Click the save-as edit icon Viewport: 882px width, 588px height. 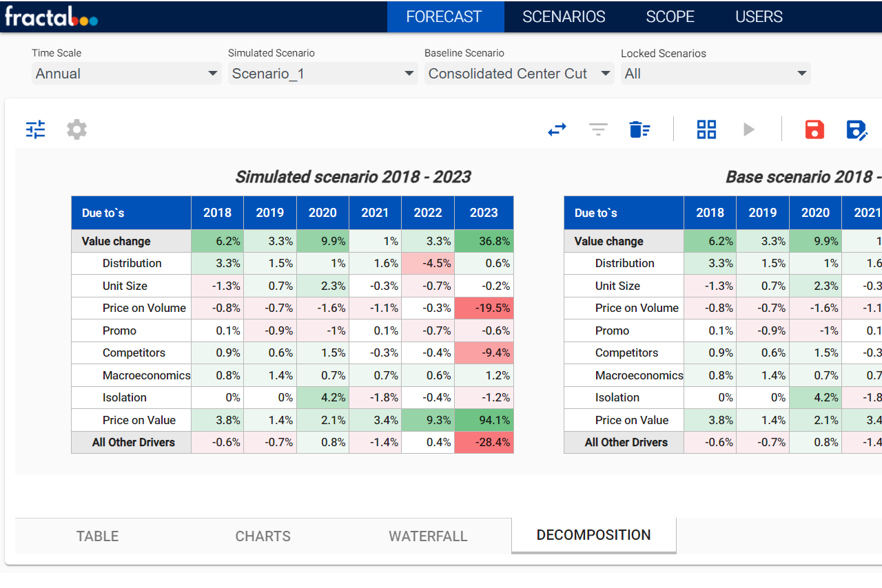tap(857, 129)
